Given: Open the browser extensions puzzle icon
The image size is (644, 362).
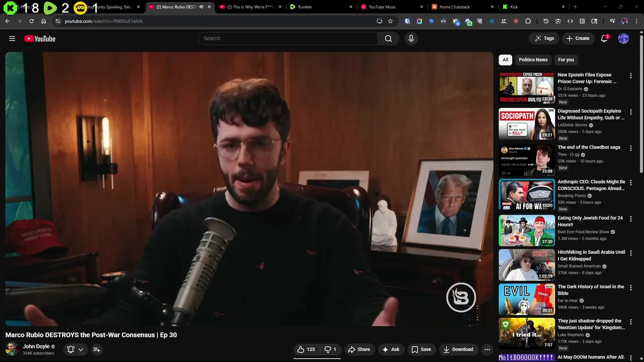Looking at the screenshot, I should (x=528, y=21).
